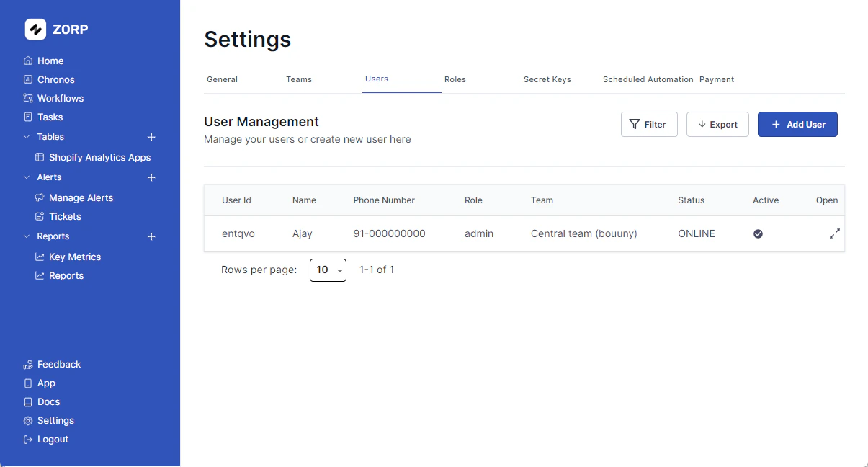This screenshot has width=868, height=467.
Task: Toggle the Active checkmark for Ajay
Action: click(x=758, y=233)
